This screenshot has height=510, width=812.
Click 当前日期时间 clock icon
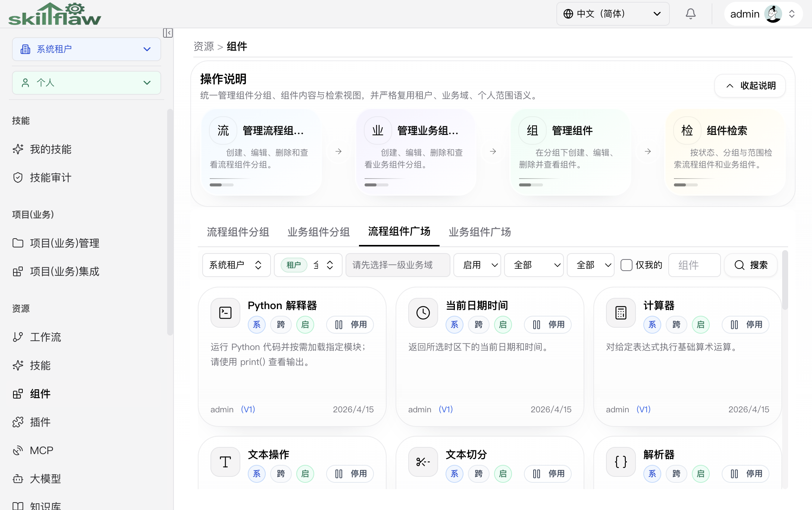click(423, 313)
